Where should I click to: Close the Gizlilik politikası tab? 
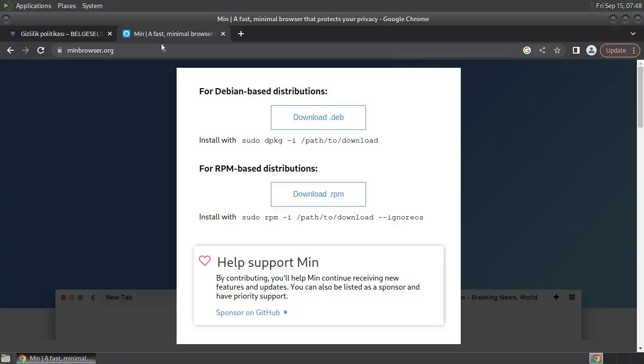click(110, 34)
